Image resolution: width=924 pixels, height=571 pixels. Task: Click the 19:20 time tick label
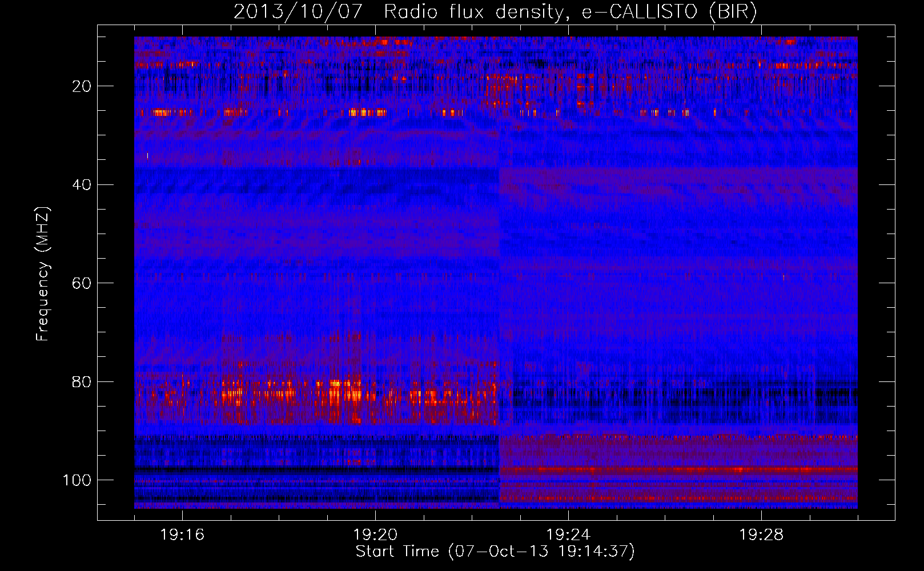coord(375,535)
